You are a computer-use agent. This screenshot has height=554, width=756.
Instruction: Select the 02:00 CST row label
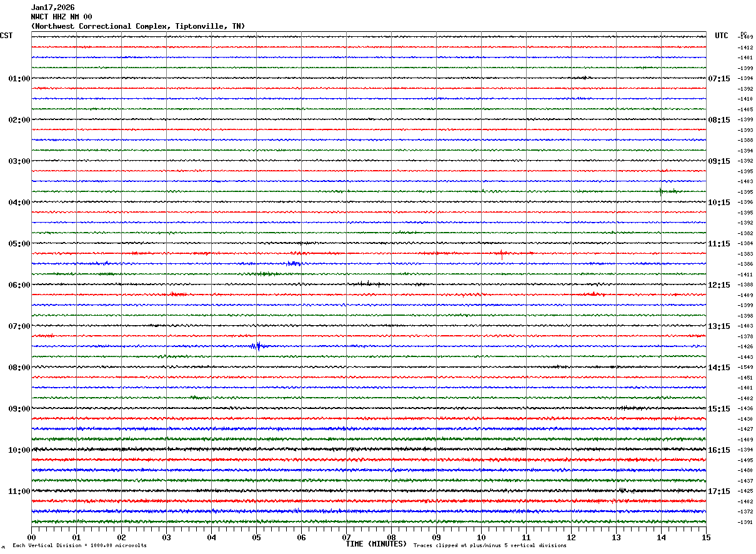19,120
